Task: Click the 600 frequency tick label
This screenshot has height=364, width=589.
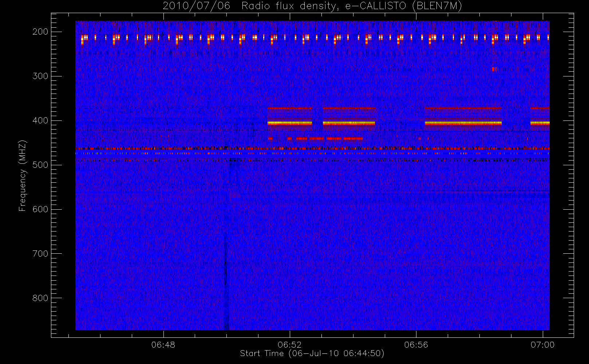Action: [x=40, y=209]
